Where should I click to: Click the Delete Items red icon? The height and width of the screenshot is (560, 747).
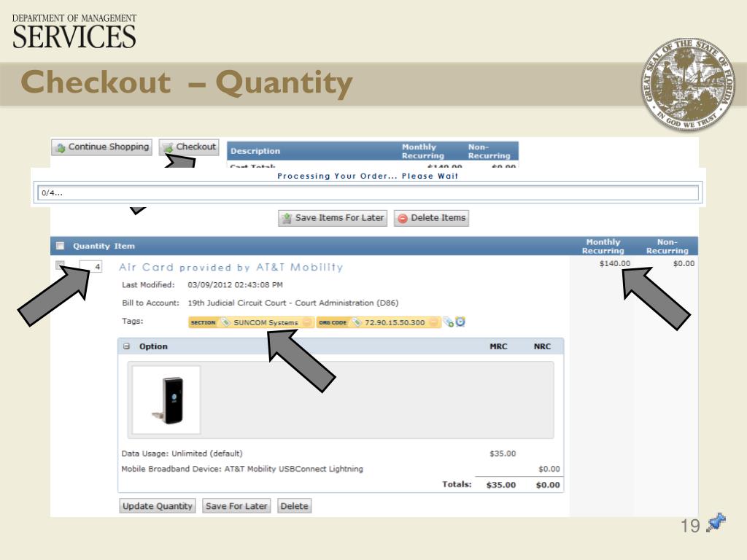coord(403,219)
